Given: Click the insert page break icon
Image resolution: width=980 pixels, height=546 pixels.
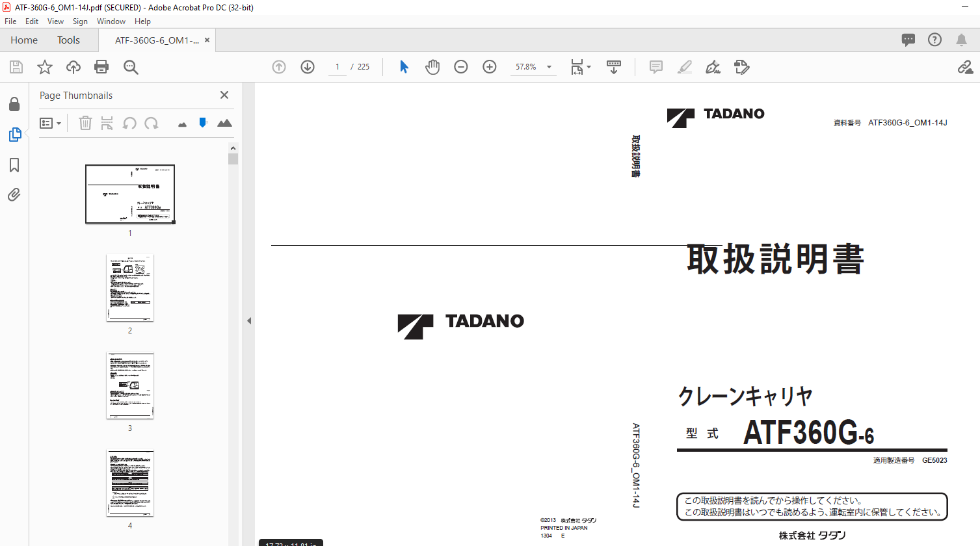Looking at the screenshot, I should [x=107, y=123].
